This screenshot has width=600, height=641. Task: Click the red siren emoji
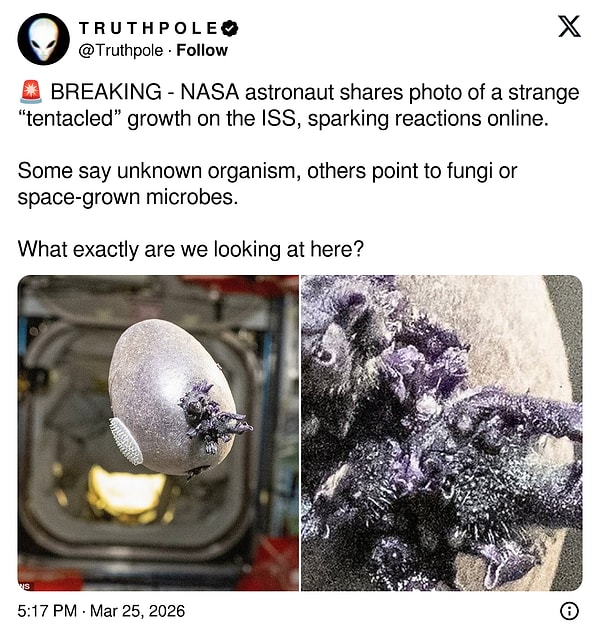(x=31, y=92)
